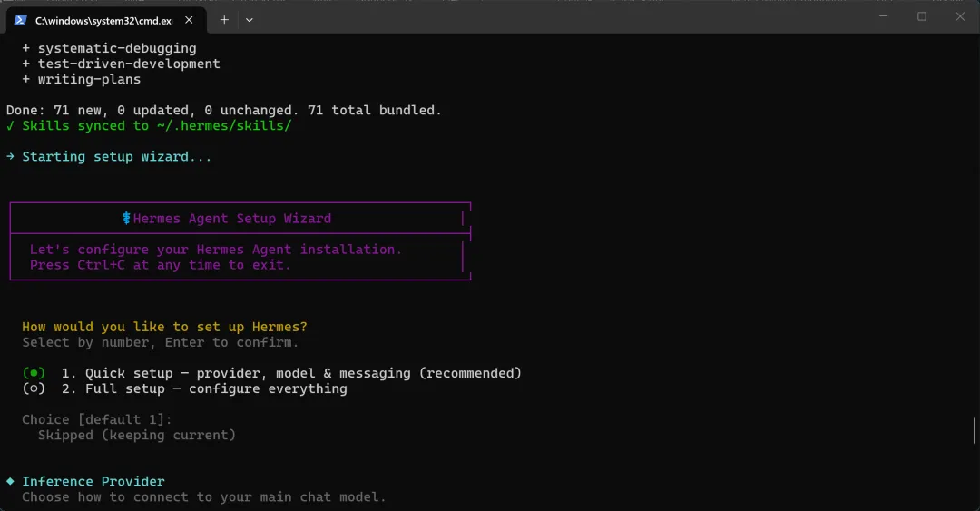Click 'Select by number, Enter to confirm.' text

tap(161, 343)
